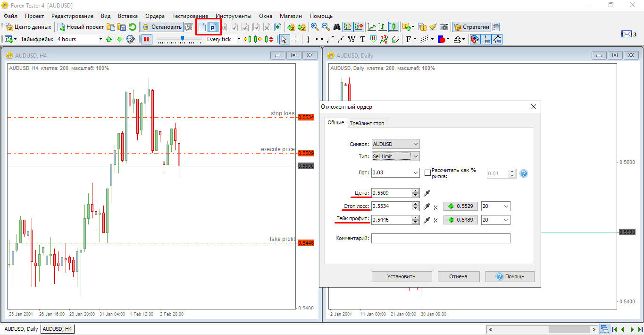
Task: Take a chart screenshot with camera icon
Action: coord(444,27)
